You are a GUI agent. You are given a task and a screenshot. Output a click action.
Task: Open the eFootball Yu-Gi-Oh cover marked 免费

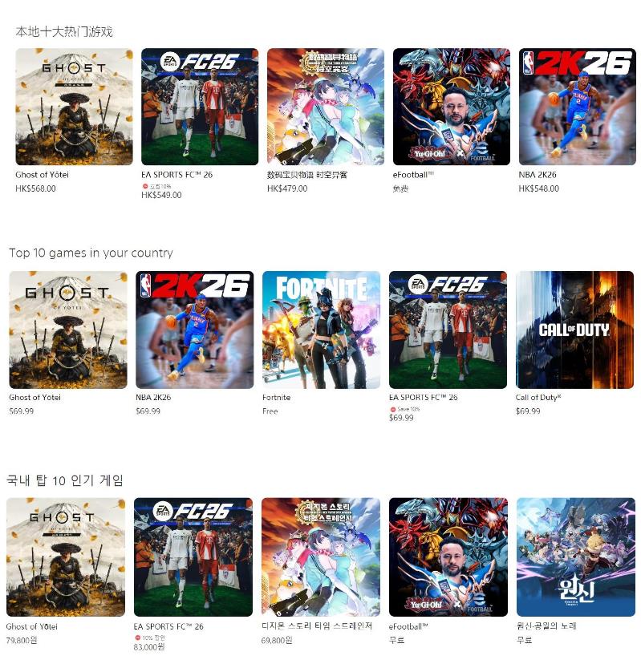[x=452, y=107]
